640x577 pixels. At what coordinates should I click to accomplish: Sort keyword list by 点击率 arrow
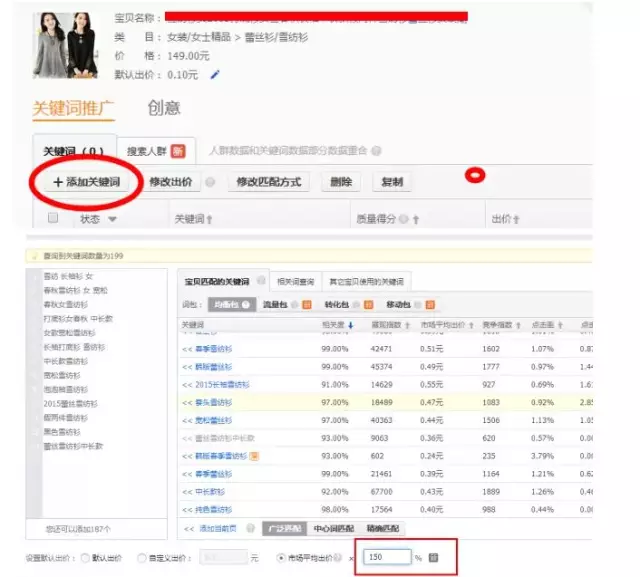[x=560, y=325]
